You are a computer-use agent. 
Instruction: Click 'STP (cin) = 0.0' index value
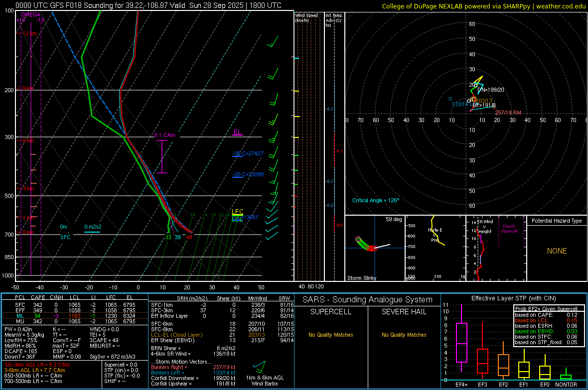(x=121, y=370)
